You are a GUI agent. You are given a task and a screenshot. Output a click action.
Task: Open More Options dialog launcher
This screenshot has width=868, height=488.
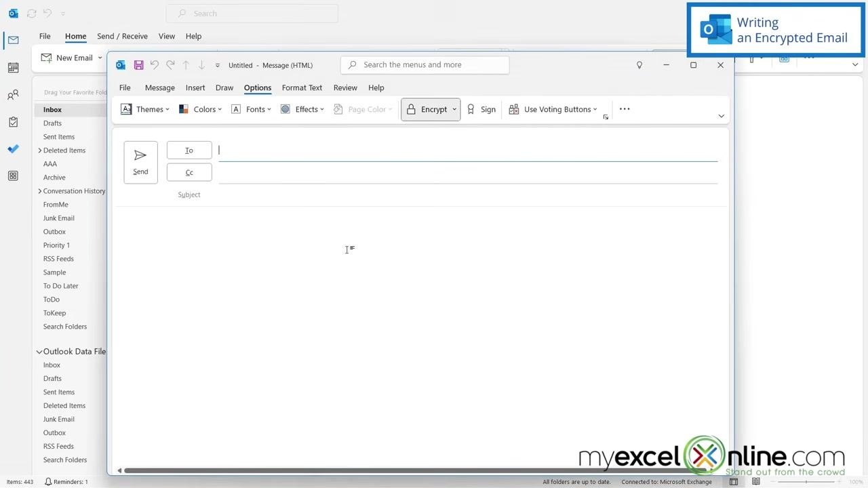(606, 117)
